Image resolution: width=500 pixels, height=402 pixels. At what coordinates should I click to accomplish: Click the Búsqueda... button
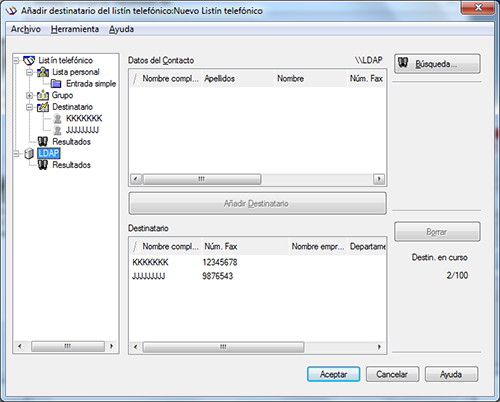437,63
